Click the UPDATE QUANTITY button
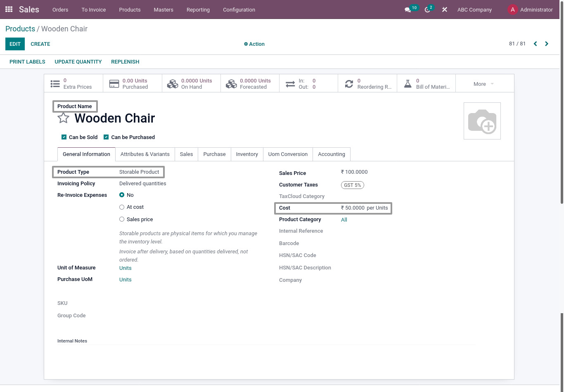 coord(78,61)
